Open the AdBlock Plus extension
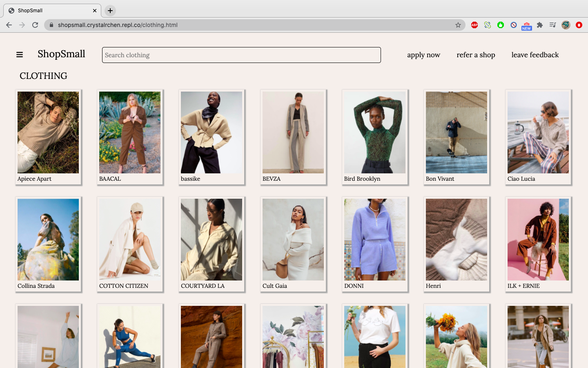Image resolution: width=588 pixels, height=368 pixels. click(474, 25)
